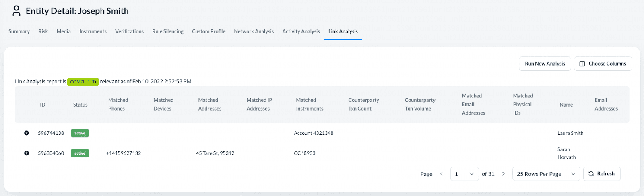Open the Network Analysis tab
The image size is (644, 196).
click(x=254, y=31)
